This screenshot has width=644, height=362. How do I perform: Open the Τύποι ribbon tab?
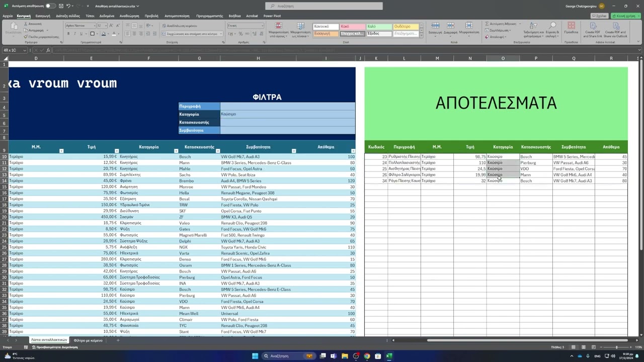click(90, 16)
